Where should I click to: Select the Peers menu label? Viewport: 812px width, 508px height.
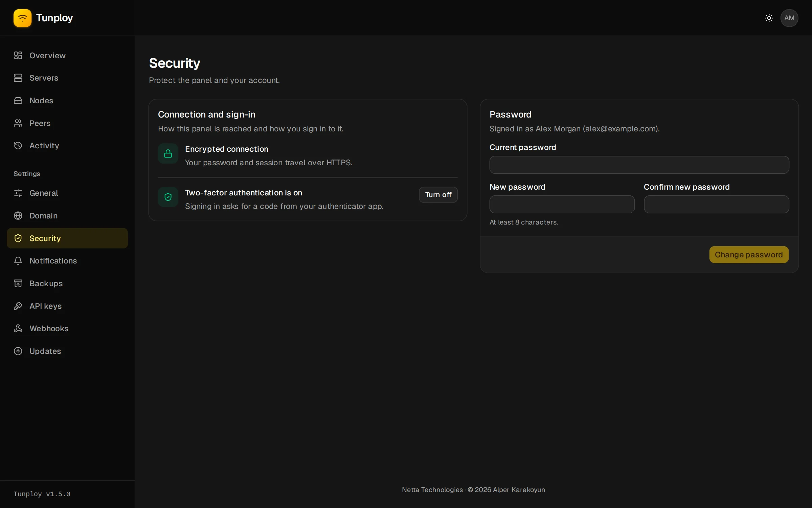[x=40, y=123]
